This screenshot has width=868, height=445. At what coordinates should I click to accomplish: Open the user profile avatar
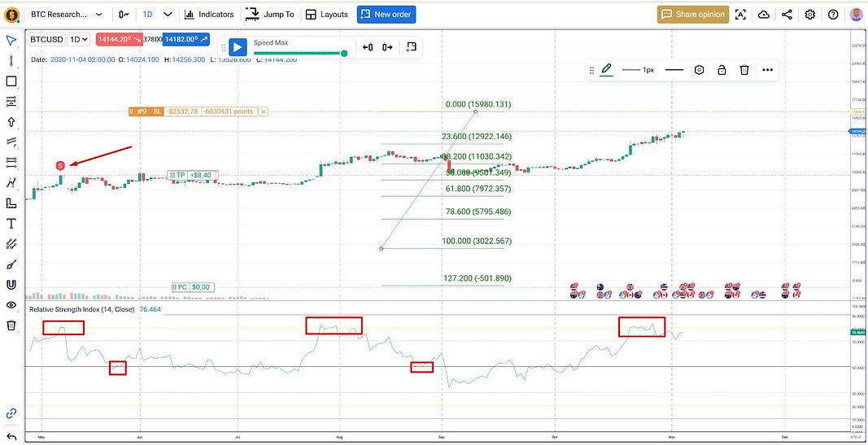pyautogui.click(x=857, y=15)
